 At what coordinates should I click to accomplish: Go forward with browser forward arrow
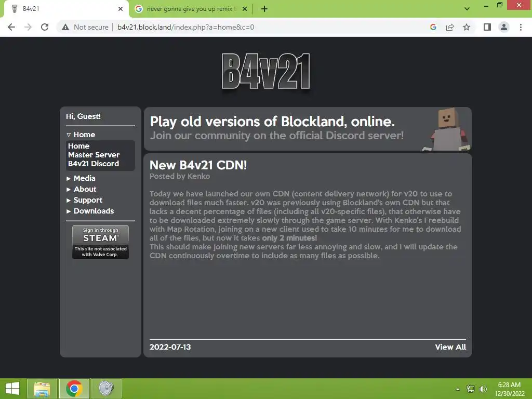(x=28, y=27)
